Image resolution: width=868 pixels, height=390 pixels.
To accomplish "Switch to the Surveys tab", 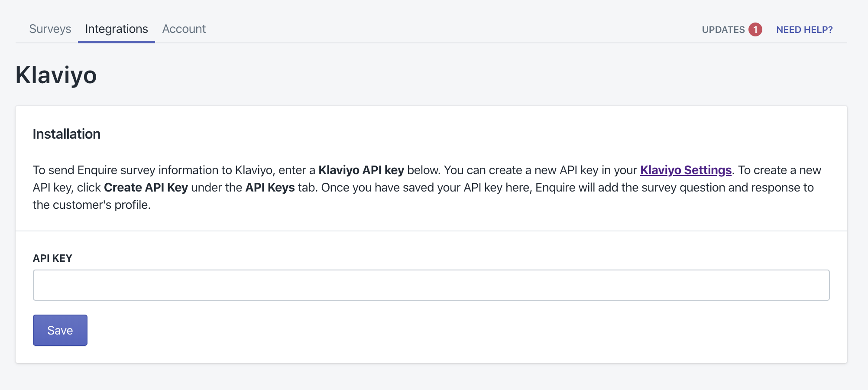I will coord(50,29).
